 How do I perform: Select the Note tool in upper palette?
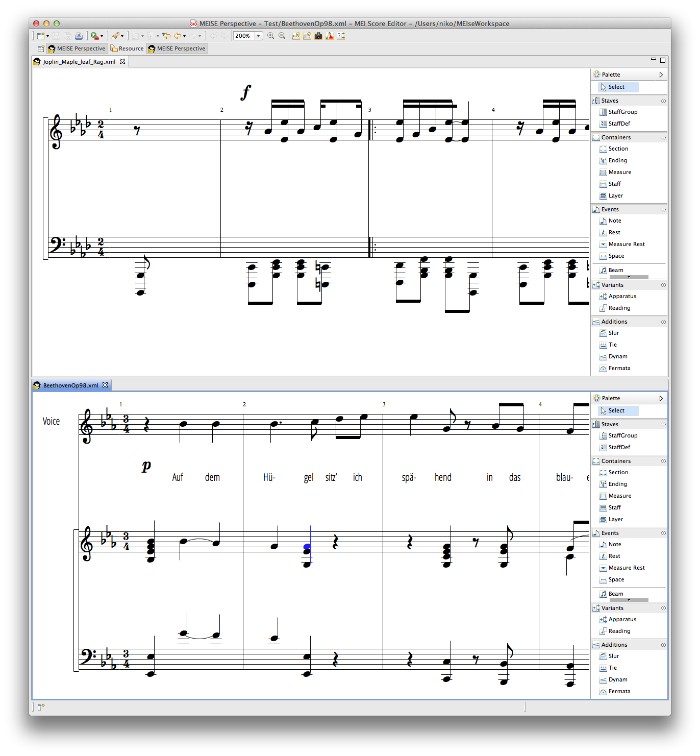click(x=614, y=221)
